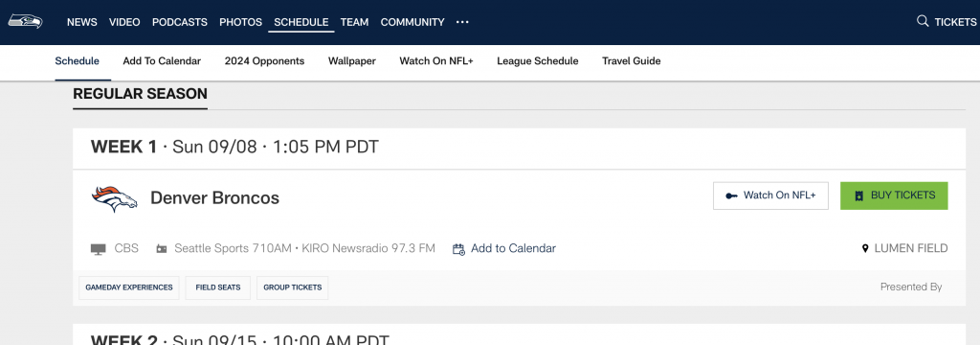980x345 pixels.
Task: Click the Watch On NFL+ button
Action: (770, 196)
